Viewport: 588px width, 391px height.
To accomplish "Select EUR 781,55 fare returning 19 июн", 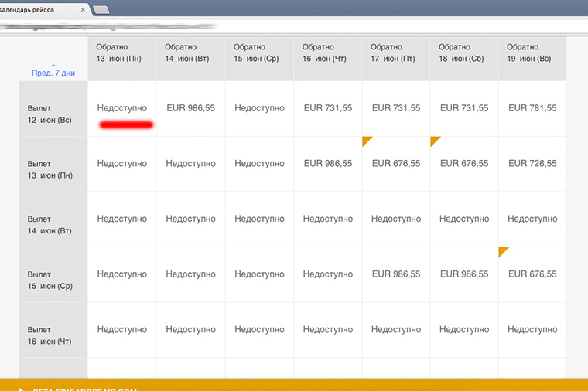I will [532, 108].
